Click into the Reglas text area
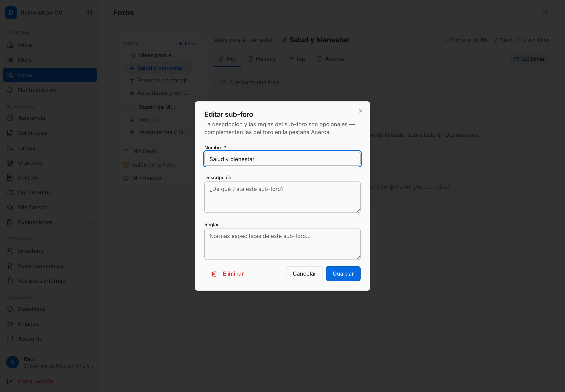The height and width of the screenshot is (392, 565). click(282, 244)
